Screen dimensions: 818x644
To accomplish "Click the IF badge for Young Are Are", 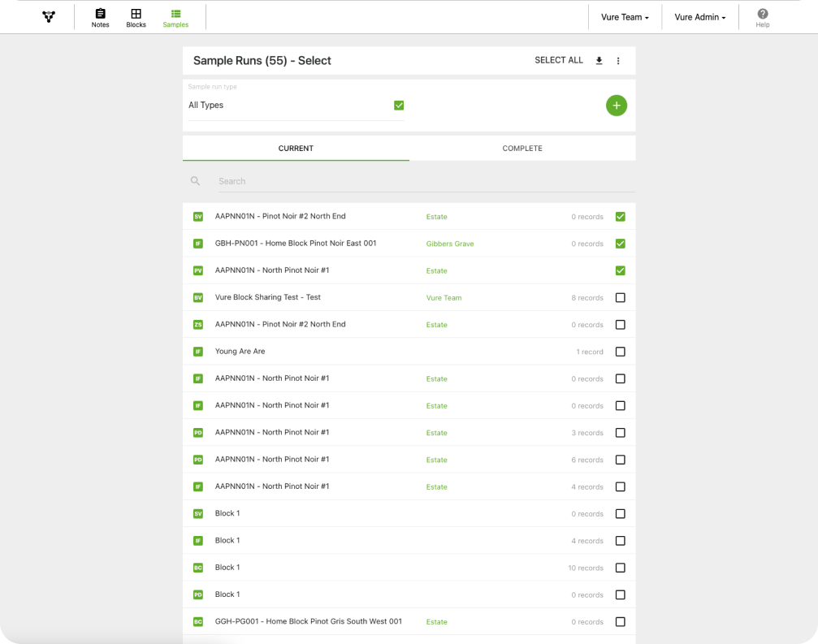I will click(x=198, y=352).
